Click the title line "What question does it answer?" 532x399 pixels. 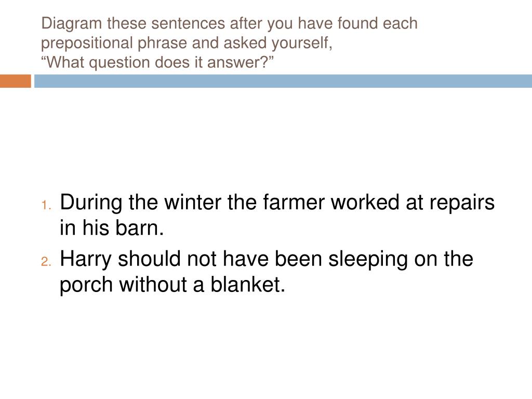tap(157, 62)
